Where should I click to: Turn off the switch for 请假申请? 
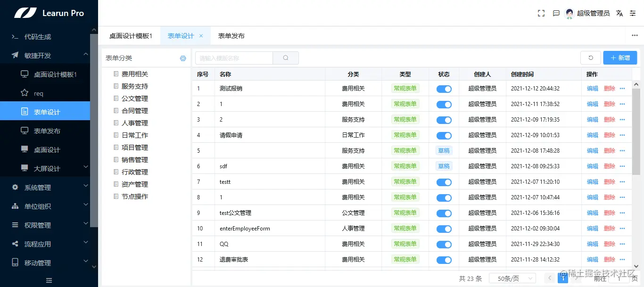pyautogui.click(x=444, y=135)
